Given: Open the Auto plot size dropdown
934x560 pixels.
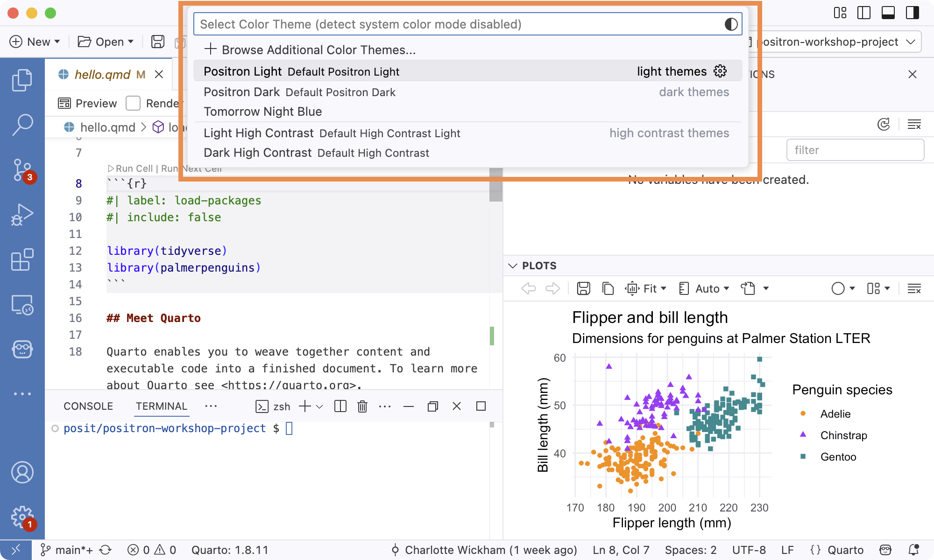Looking at the screenshot, I should pos(704,288).
